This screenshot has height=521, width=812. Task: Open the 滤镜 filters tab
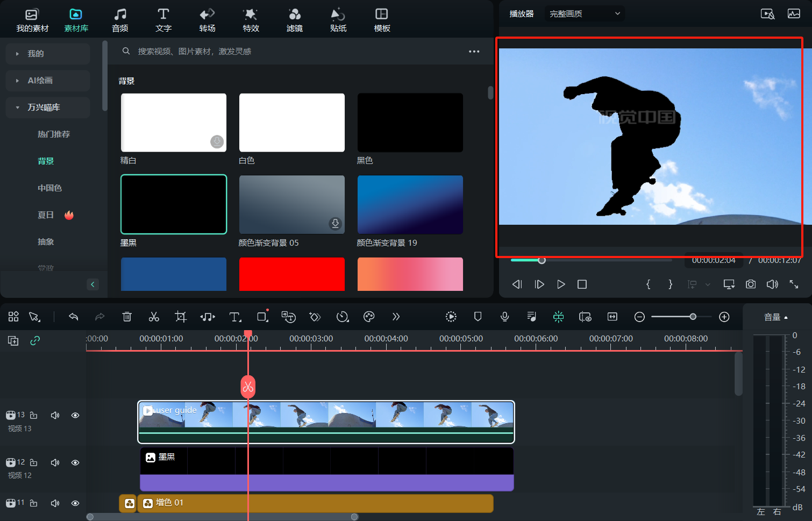(x=294, y=20)
